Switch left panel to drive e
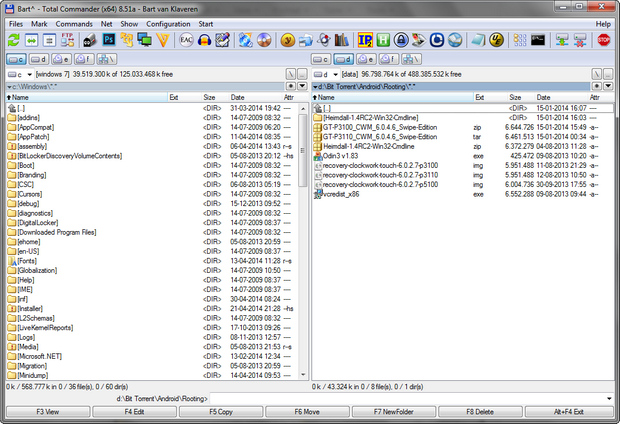The image size is (620, 424). [x=61, y=59]
